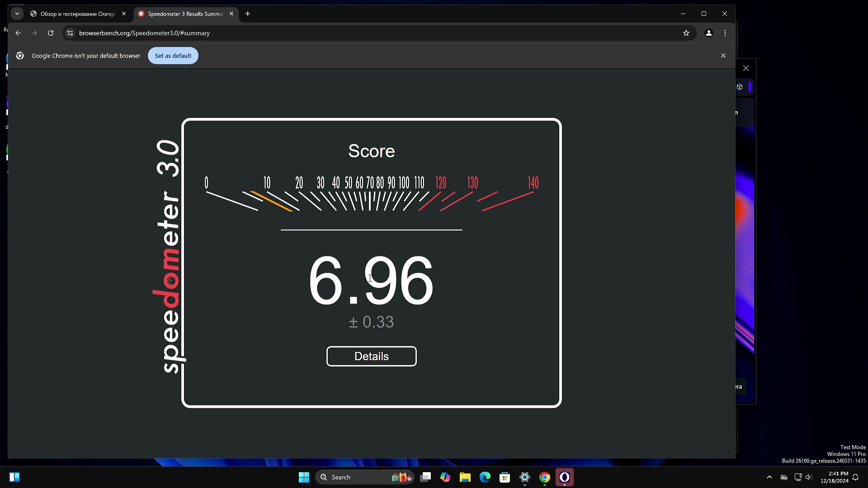
Task: Click Set as default browser button
Action: [x=173, y=56]
